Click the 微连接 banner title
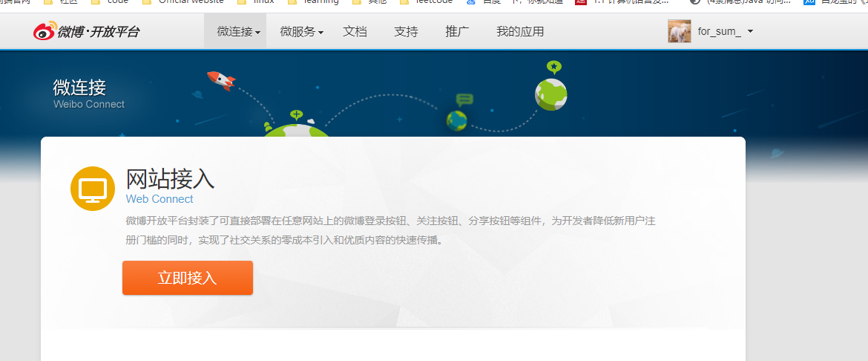This screenshot has width=868, height=361. [x=79, y=87]
